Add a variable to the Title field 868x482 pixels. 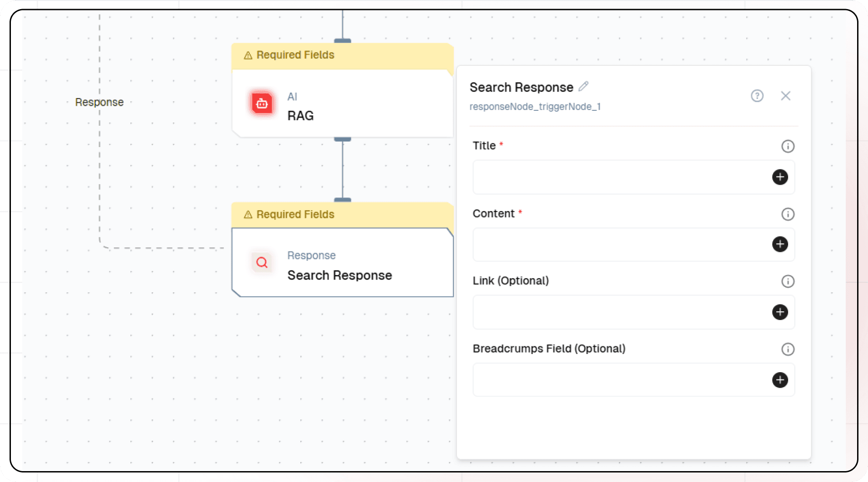coord(780,177)
